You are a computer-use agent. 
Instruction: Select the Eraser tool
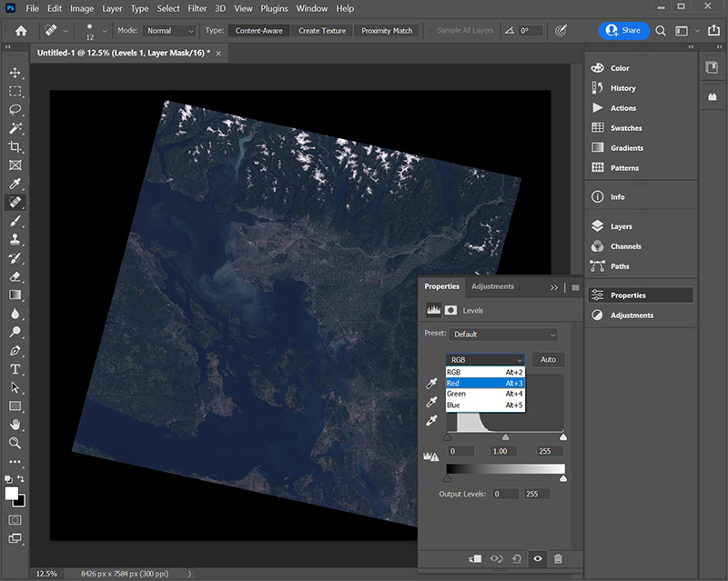pos(15,275)
